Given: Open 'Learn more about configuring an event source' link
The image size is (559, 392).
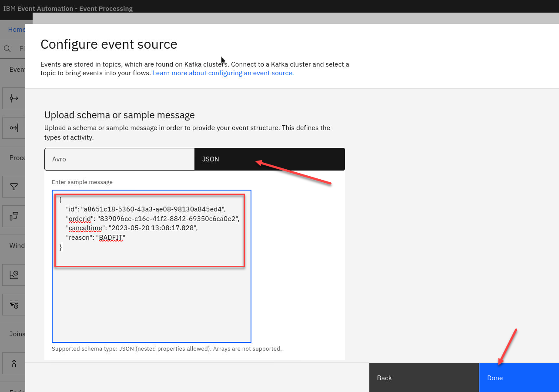Looking at the screenshot, I should coord(223,73).
